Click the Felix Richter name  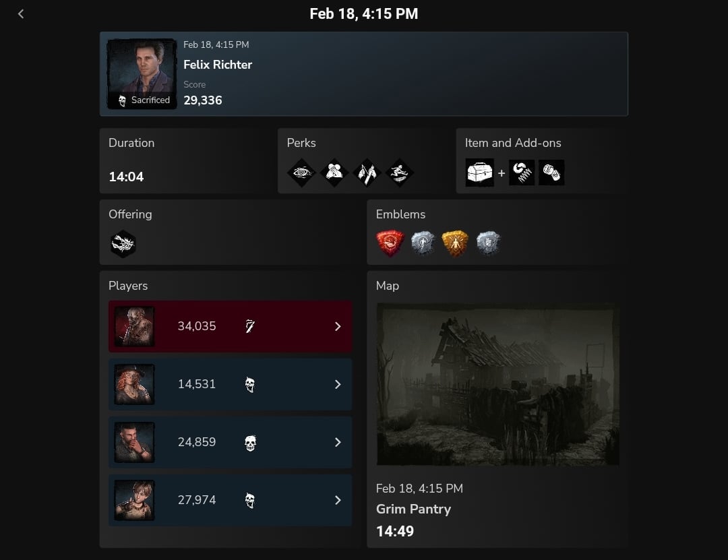pyautogui.click(x=218, y=65)
